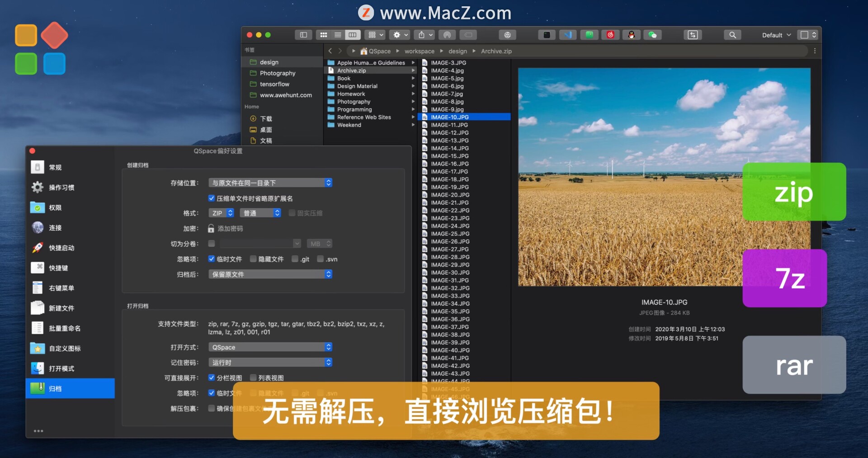The height and width of the screenshot is (458, 868).
Task: Open 快捷键 shortcuts preferences tab
Action: (x=70, y=268)
